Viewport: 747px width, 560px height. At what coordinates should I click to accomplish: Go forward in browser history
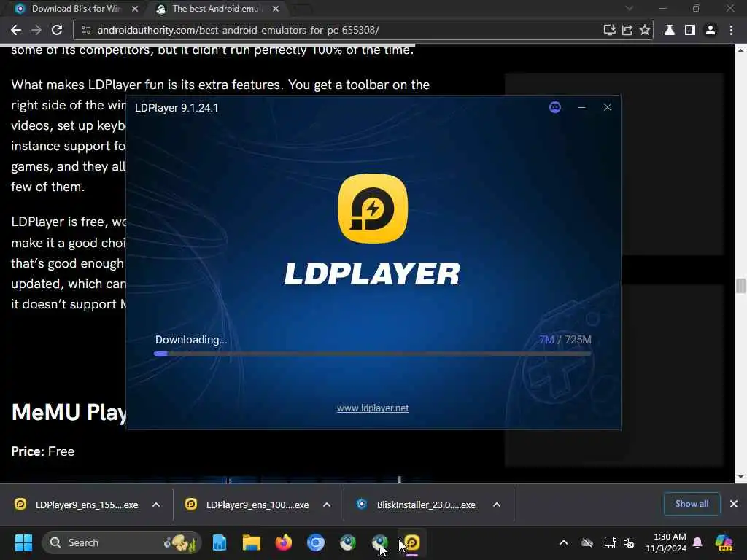pos(36,30)
